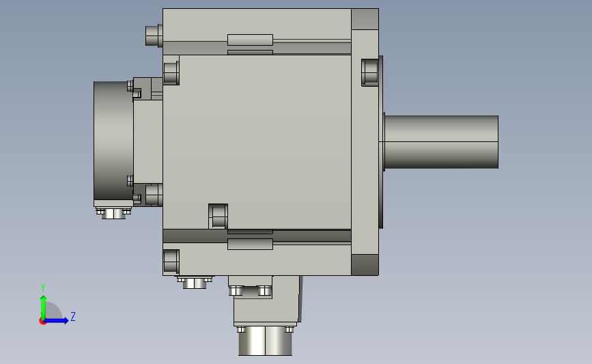Screen dimensions: 592x364
Task: Select the large cylindrical connector at the model's bottom
Action: click(x=265, y=341)
